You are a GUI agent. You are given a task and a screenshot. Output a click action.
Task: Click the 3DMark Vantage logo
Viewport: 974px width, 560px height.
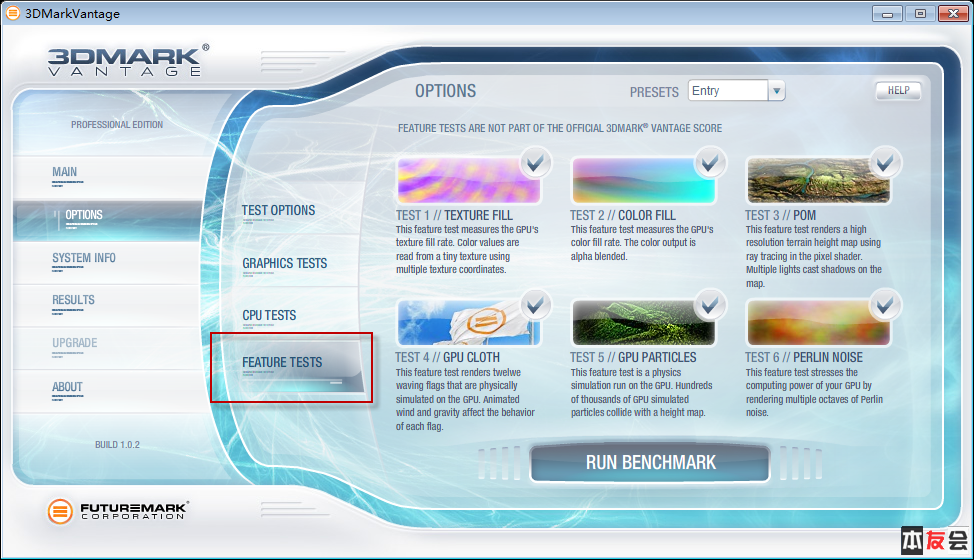point(129,61)
